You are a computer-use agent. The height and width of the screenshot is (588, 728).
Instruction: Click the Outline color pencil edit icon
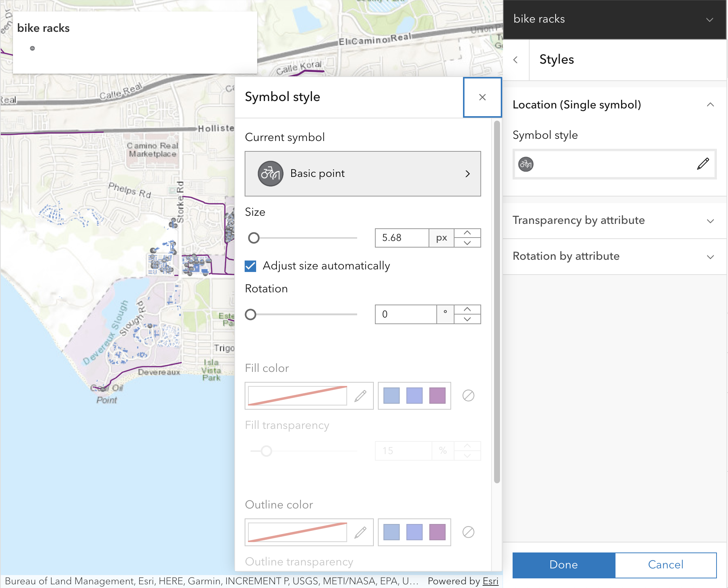[360, 532]
